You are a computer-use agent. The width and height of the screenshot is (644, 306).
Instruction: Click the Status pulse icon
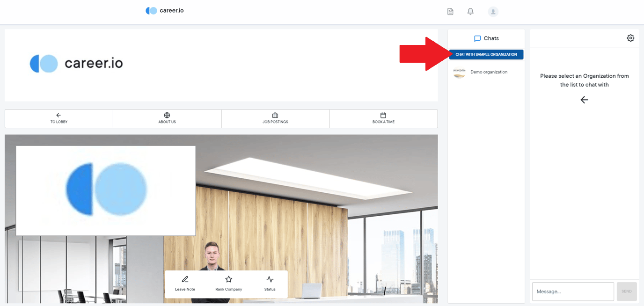270,279
